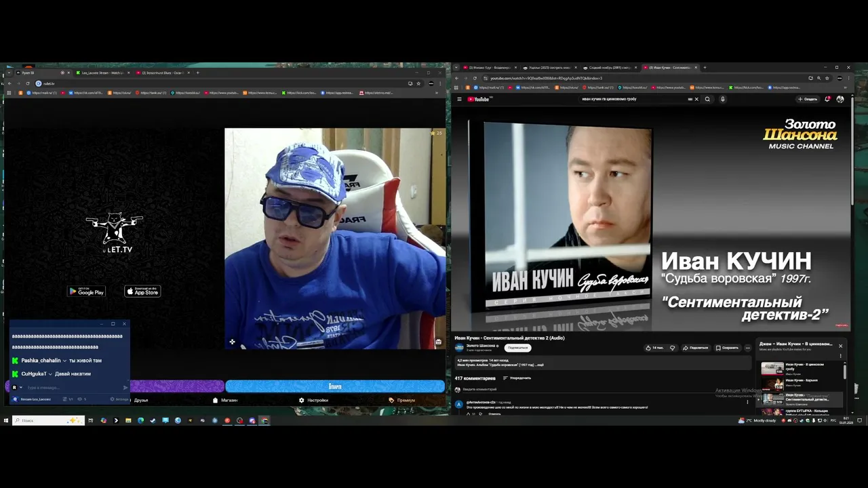Expand the CuHgukaT chevron in chat
This screenshot has height=488, width=868.
click(50, 374)
